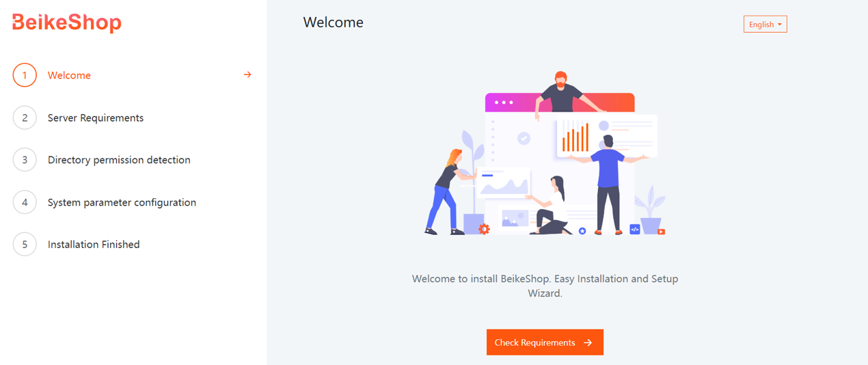Click the step 4 number circle
Image resolution: width=868 pixels, height=365 pixels.
coord(25,202)
